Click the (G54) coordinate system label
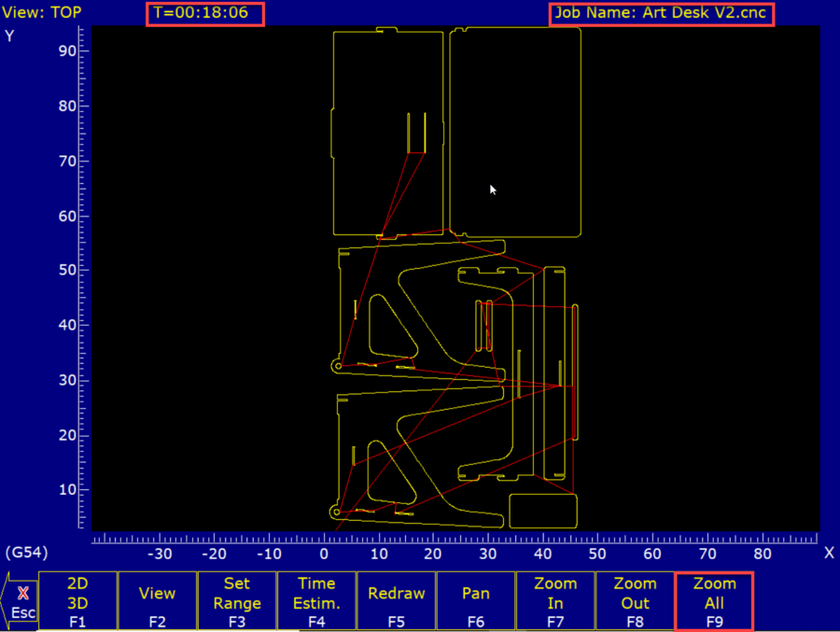840x632 pixels. point(25,553)
